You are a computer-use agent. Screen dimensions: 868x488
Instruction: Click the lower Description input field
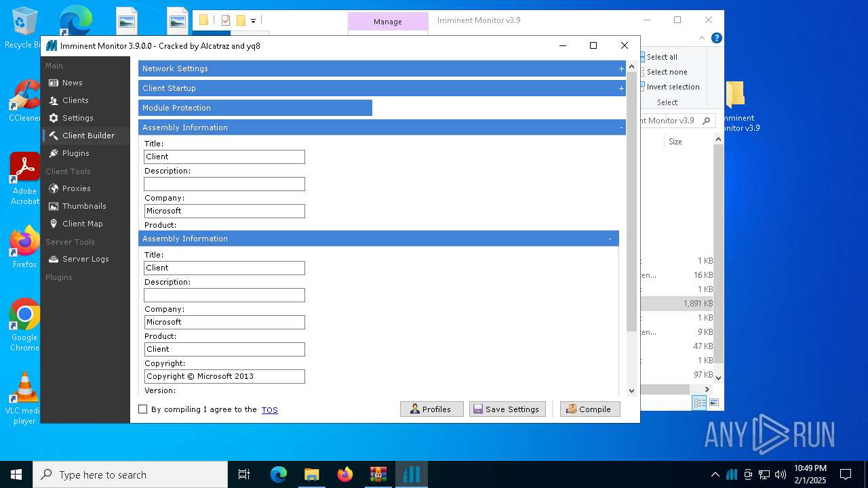tap(224, 295)
